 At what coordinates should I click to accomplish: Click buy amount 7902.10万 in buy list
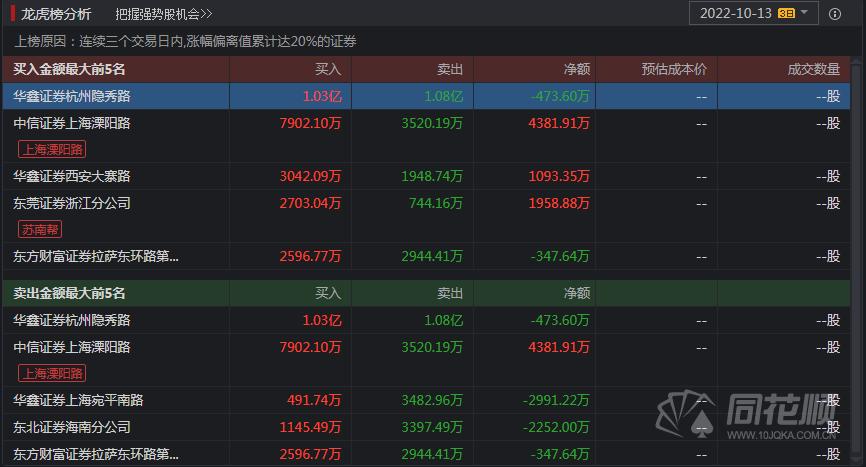(310, 123)
